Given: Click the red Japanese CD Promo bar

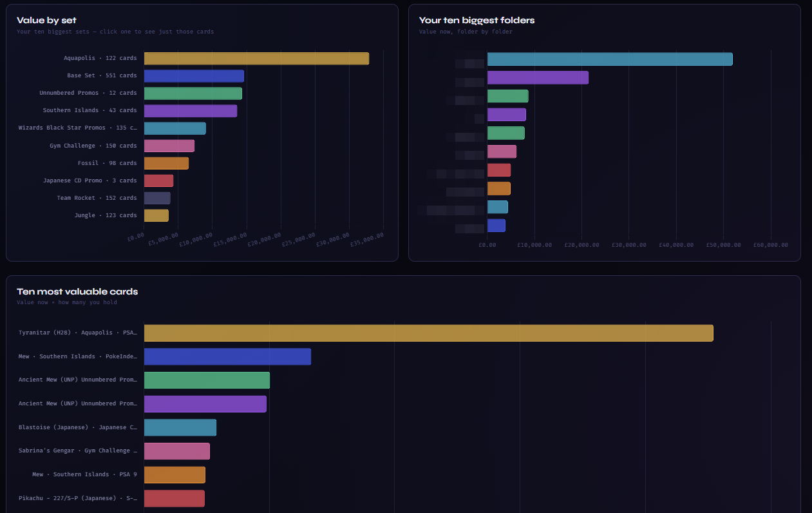Looking at the screenshot, I should click(x=158, y=180).
